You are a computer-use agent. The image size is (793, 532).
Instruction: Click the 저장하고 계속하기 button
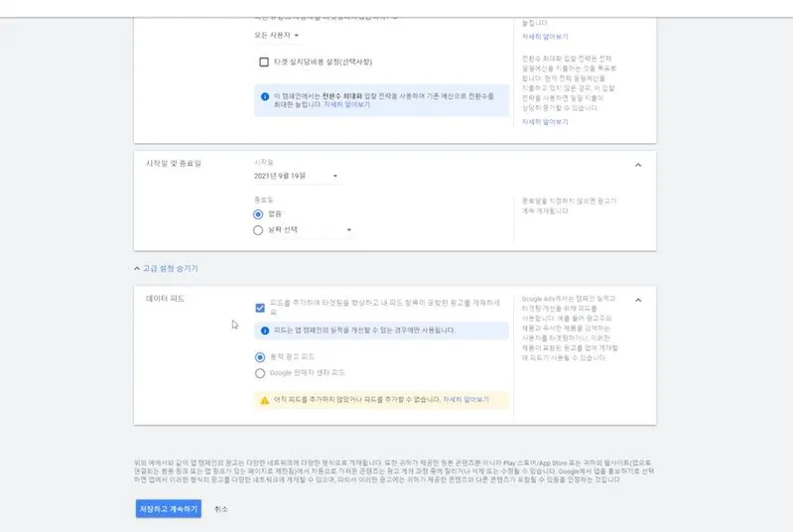[x=169, y=509]
